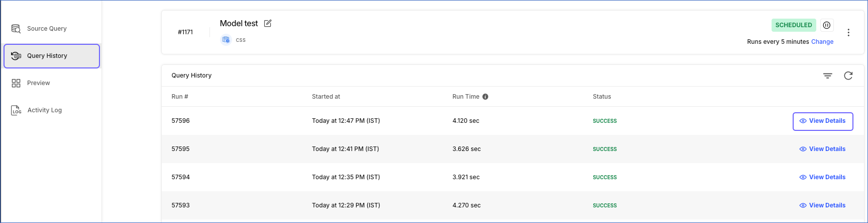Click 'Today at 12:41 PM (IST)' start time
The width and height of the screenshot is (868, 223).
[x=346, y=149]
